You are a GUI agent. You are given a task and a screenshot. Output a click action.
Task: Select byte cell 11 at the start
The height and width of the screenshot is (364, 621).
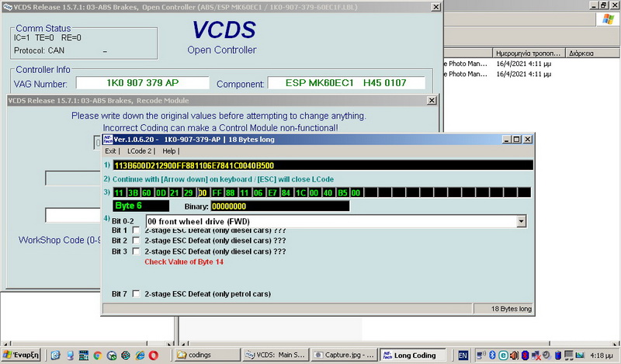click(x=119, y=193)
